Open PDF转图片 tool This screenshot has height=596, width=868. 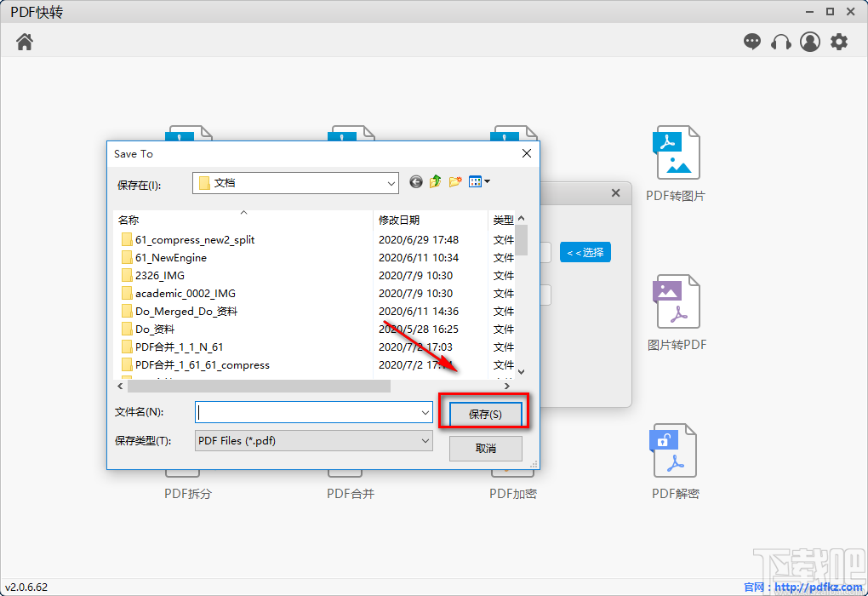point(676,163)
